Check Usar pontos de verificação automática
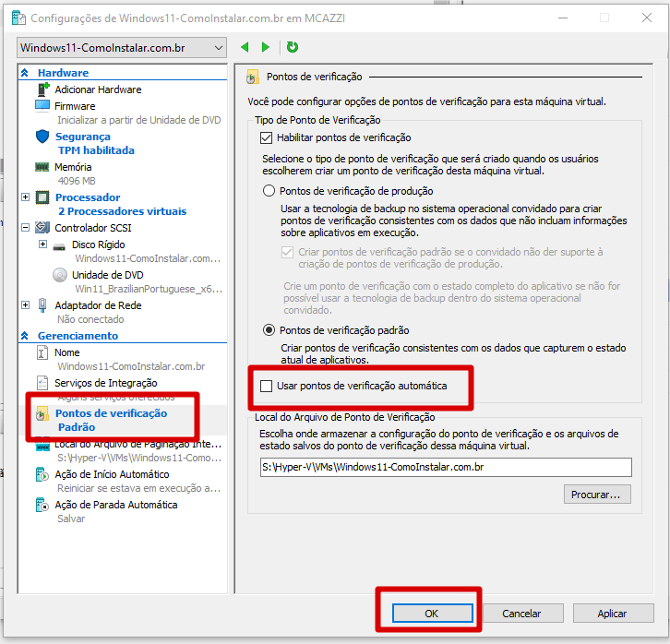 pos(266,386)
